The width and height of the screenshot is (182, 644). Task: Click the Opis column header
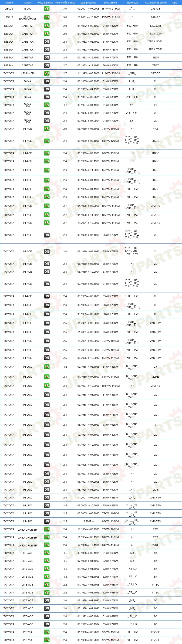(x=175, y=3)
